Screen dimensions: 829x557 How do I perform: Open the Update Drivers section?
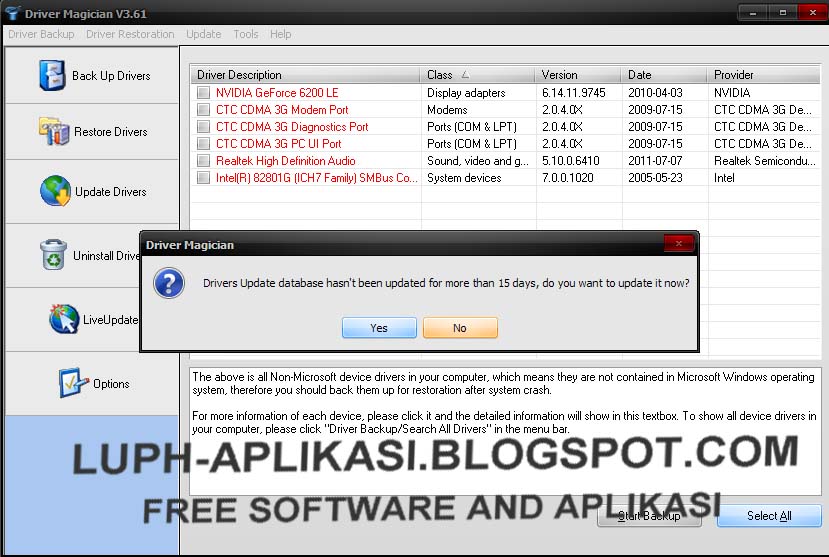tap(93, 191)
